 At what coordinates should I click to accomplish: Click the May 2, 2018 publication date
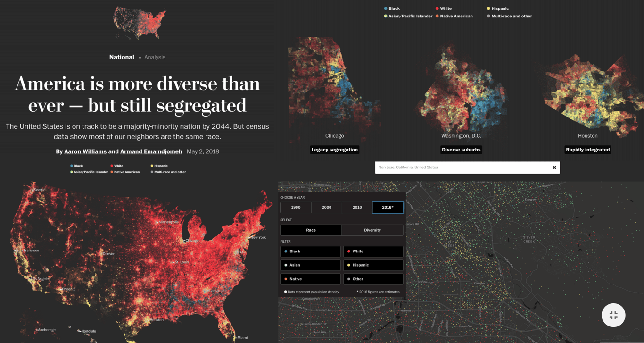click(203, 151)
